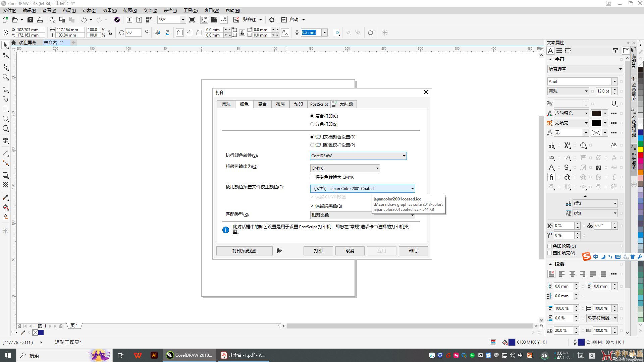Click the 帮助 button in dialog
The image size is (644, 362).
(x=413, y=251)
